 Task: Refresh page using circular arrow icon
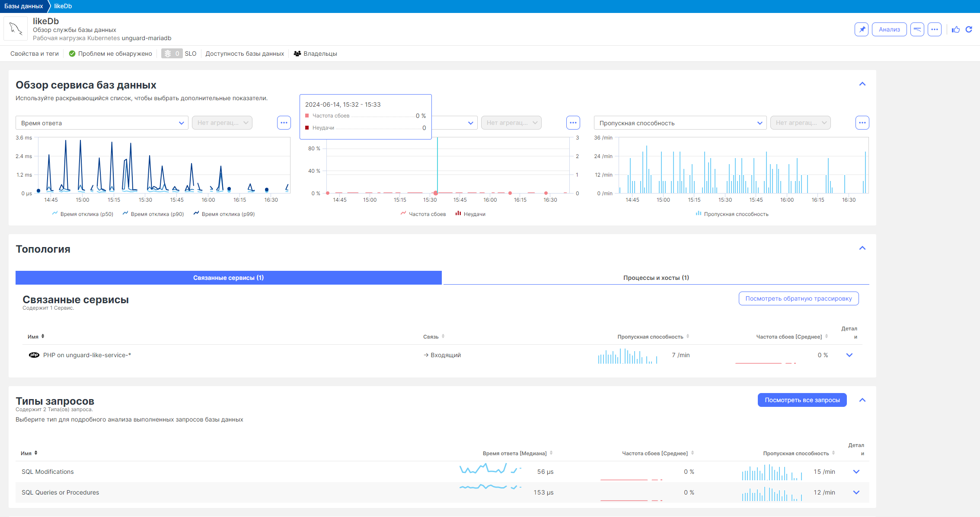(x=969, y=29)
